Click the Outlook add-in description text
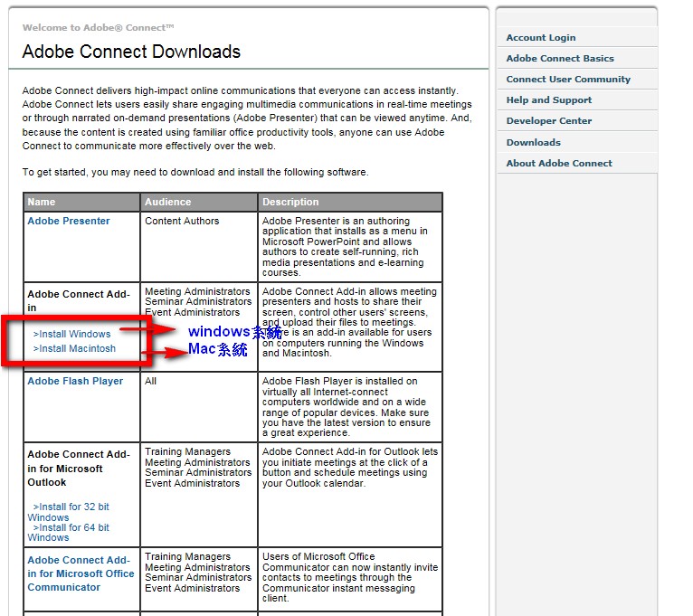Viewport: 693px width, 616px height. (x=349, y=468)
